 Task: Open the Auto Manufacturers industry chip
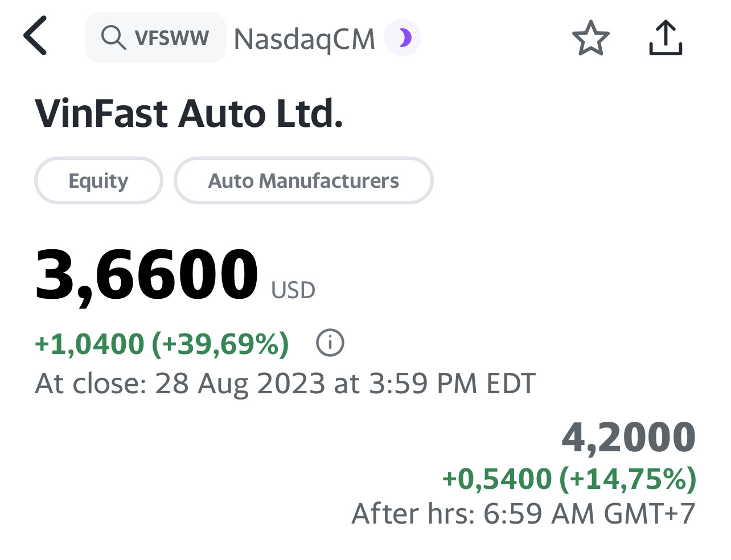coord(303,180)
